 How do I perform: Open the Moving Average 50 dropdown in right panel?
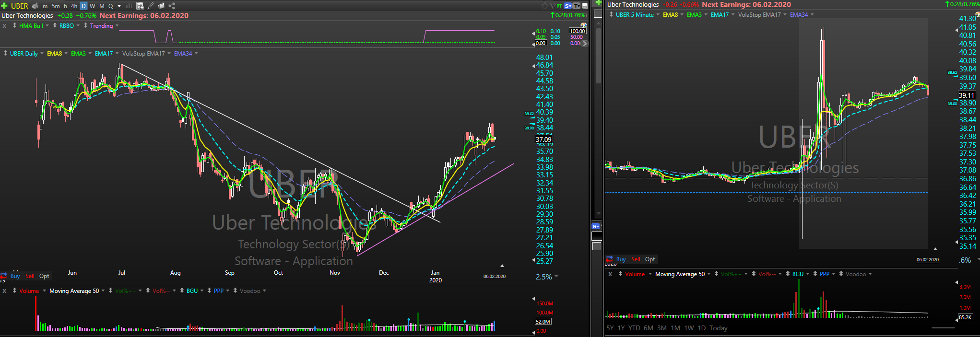click(x=708, y=274)
